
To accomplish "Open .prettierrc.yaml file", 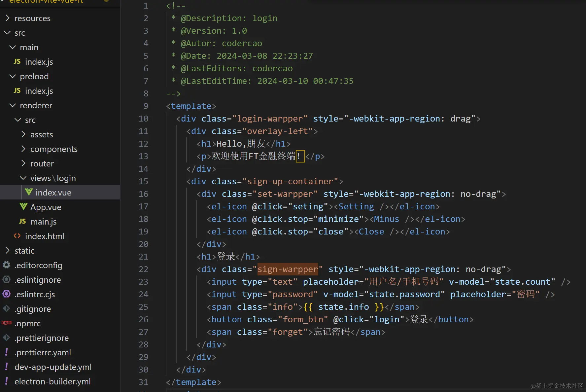I will 43,352.
